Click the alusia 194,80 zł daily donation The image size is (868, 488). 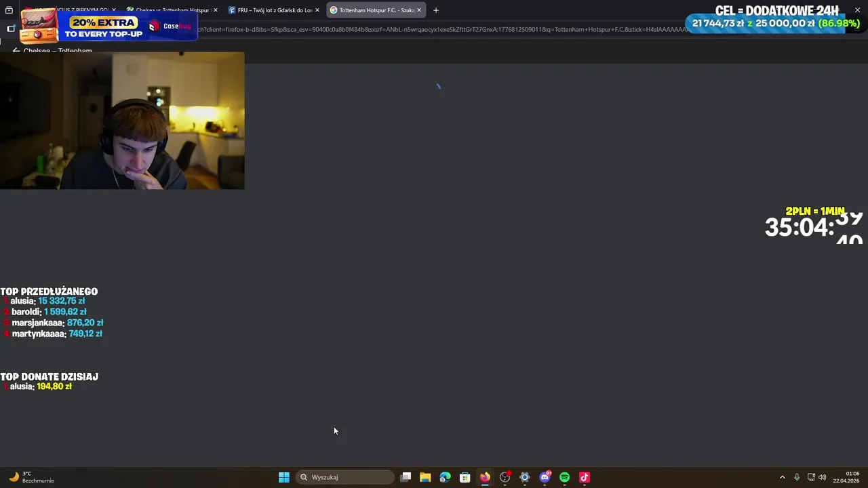pos(38,386)
